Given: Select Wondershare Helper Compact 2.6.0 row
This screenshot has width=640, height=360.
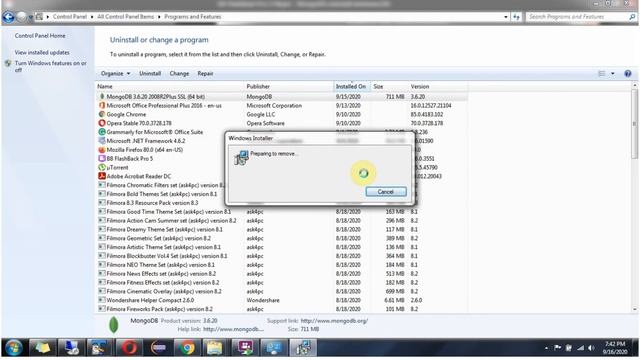Looking at the screenshot, I should click(x=282, y=300).
